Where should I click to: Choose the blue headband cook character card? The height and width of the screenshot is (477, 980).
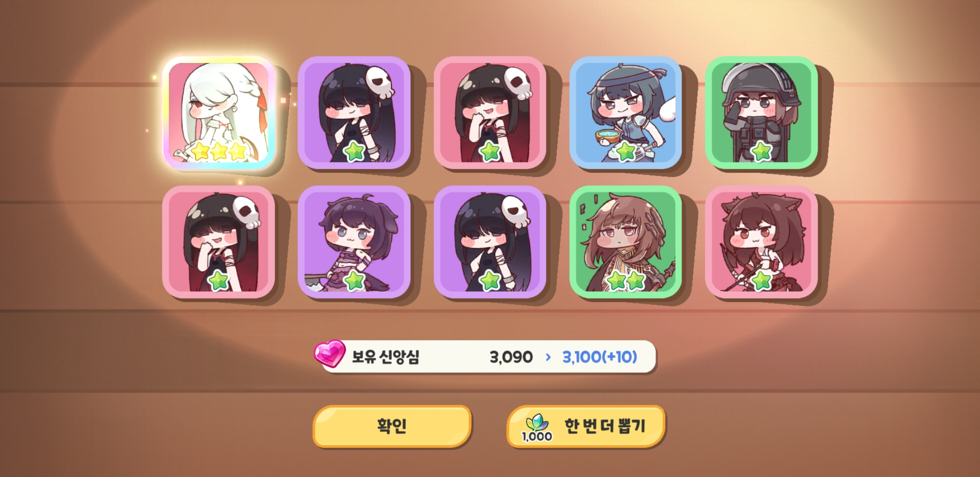[x=626, y=113]
